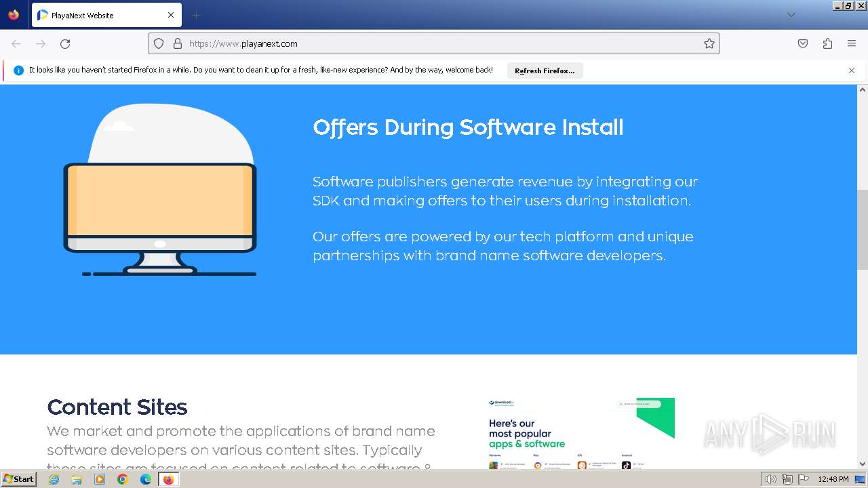
Task: Click the text starting 'Our offers are powered'
Action: (502, 246)
